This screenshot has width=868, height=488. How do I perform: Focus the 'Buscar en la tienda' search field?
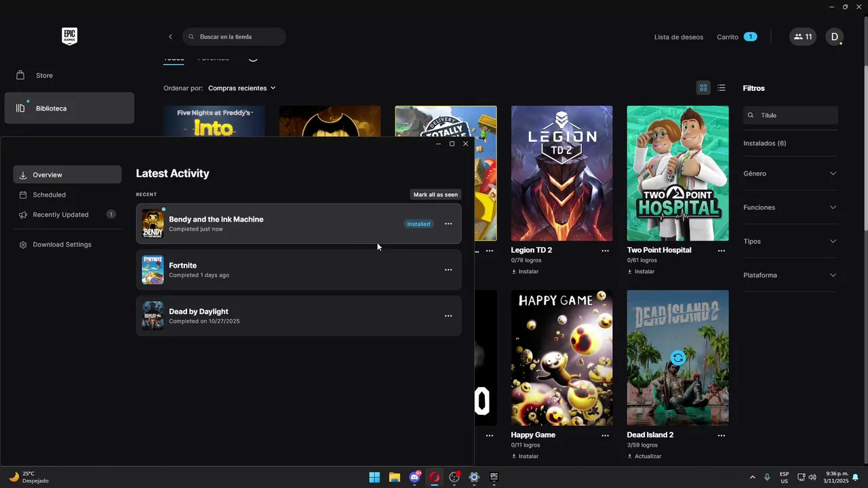234,37
